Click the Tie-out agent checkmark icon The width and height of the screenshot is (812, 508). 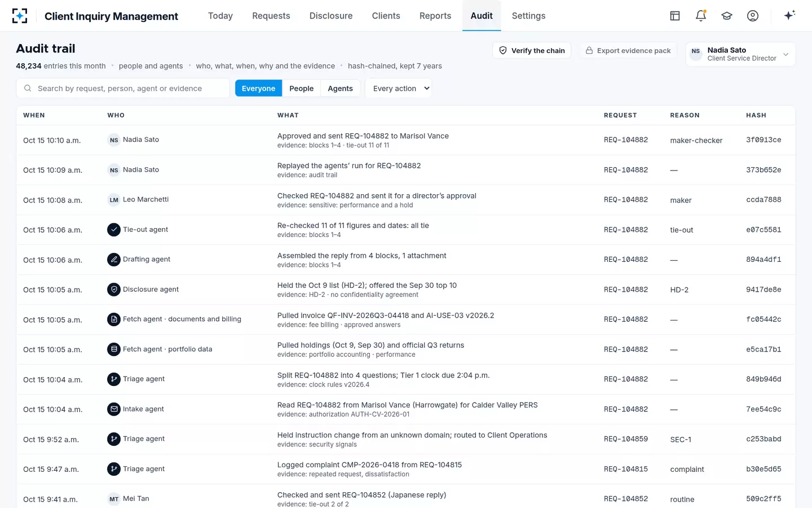point(114,230)
